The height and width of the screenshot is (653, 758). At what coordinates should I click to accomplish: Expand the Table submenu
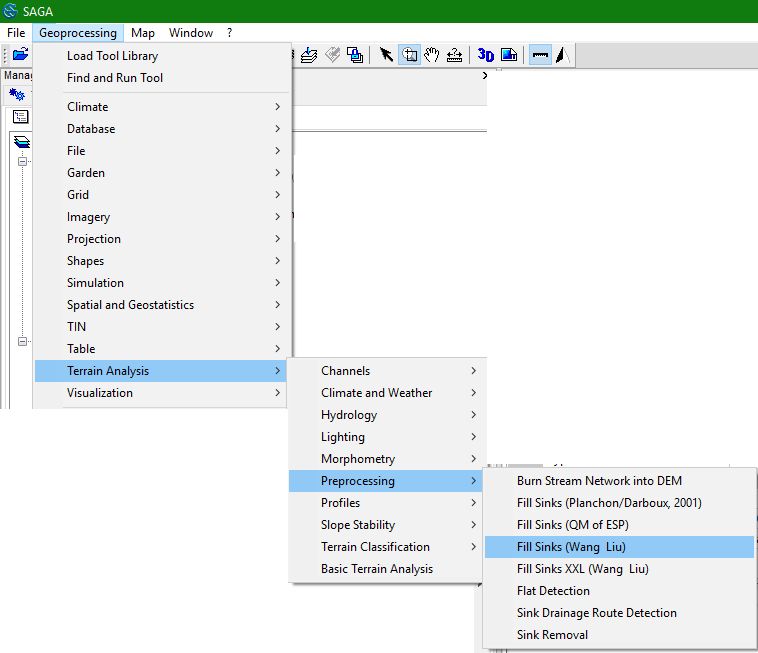(163, 349)
